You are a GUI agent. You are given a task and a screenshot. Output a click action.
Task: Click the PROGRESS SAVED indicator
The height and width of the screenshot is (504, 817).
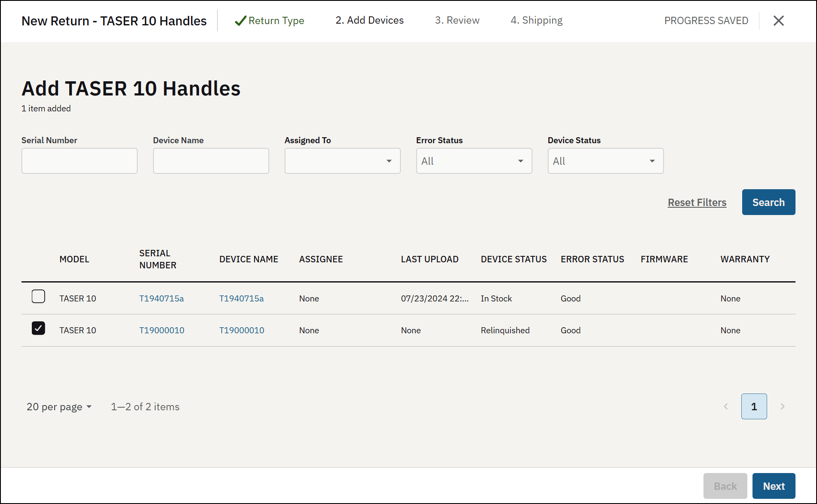click(706, 21)
